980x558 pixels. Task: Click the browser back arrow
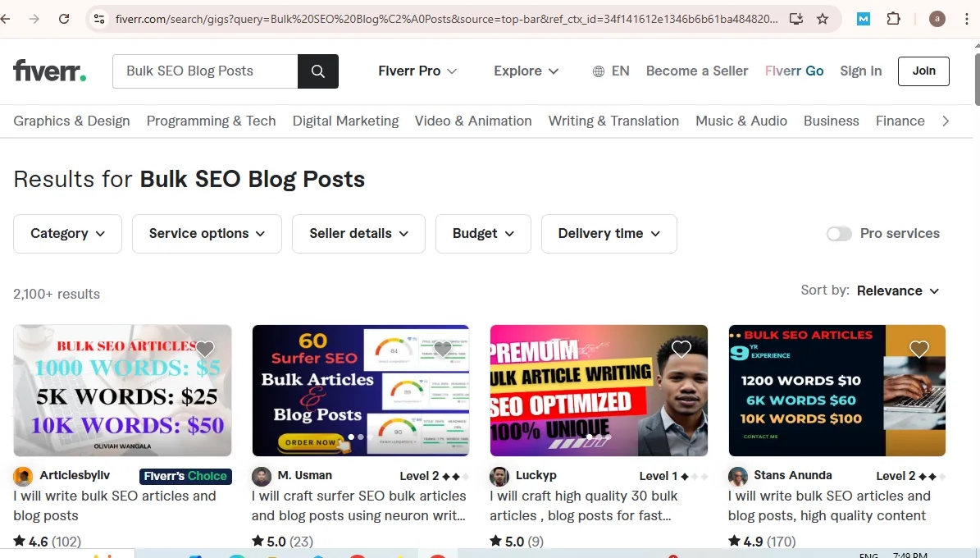[6, 19]
